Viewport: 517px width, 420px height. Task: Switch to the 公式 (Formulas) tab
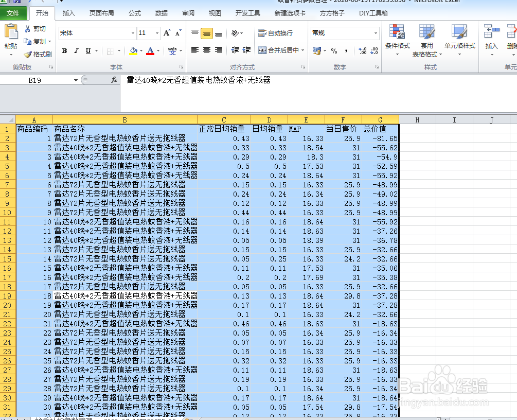[135, 13]
